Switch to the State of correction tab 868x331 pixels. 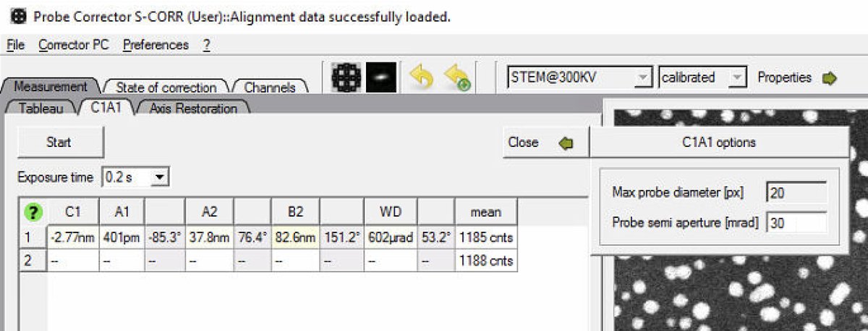166,87
